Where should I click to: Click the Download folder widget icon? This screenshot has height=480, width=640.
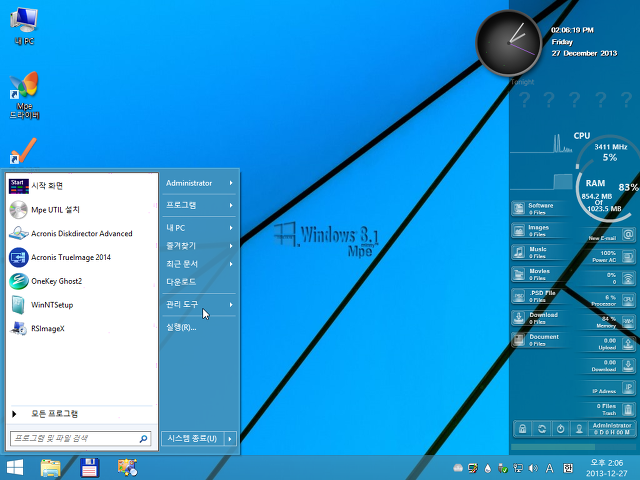[x=519, y=318]
